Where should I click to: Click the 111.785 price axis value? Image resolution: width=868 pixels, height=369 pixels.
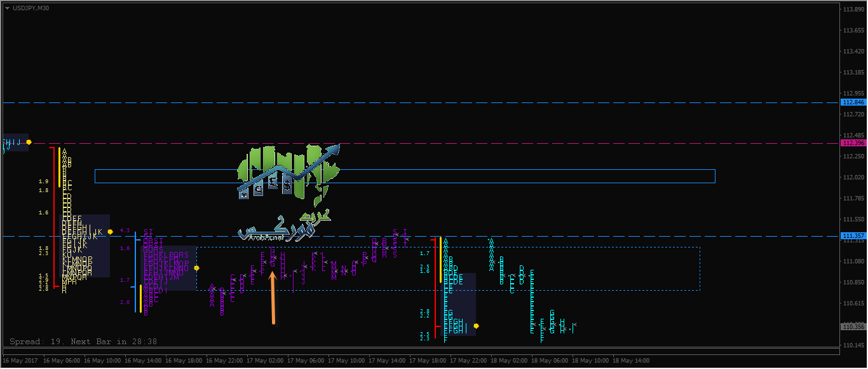point(854,198)
